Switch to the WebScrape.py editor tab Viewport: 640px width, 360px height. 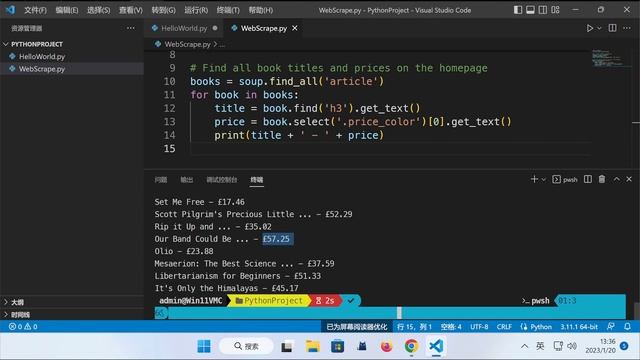coord(263,28)
